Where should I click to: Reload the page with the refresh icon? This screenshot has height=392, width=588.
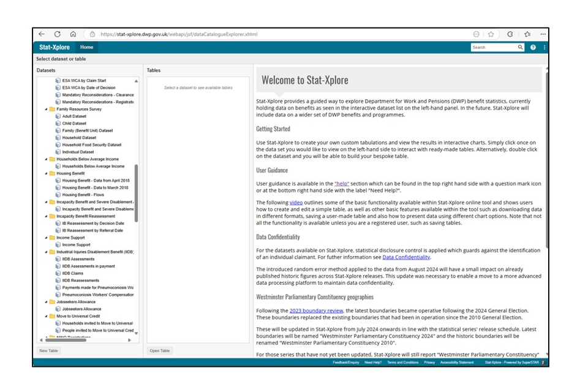pyautogui.click(x=58, y=34)
